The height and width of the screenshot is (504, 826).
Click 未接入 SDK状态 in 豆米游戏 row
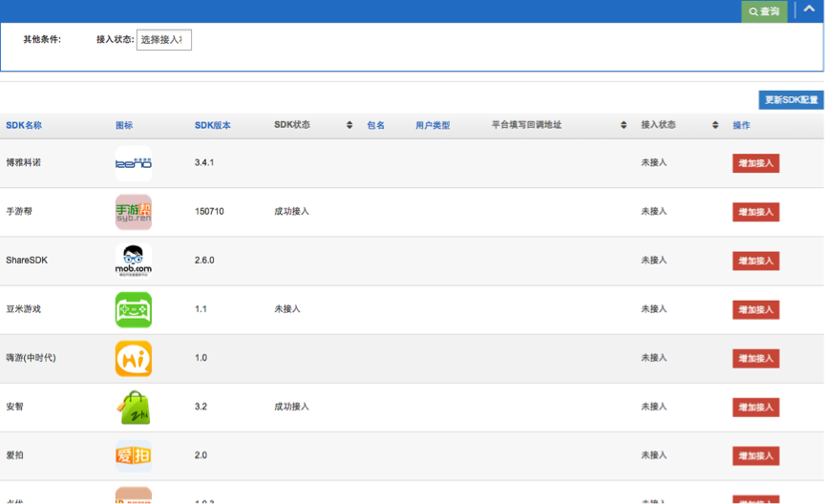coord(287,308)
